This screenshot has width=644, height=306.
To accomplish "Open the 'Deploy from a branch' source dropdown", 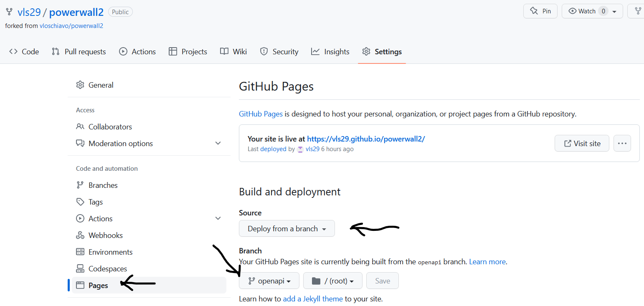I will [287, 228].
